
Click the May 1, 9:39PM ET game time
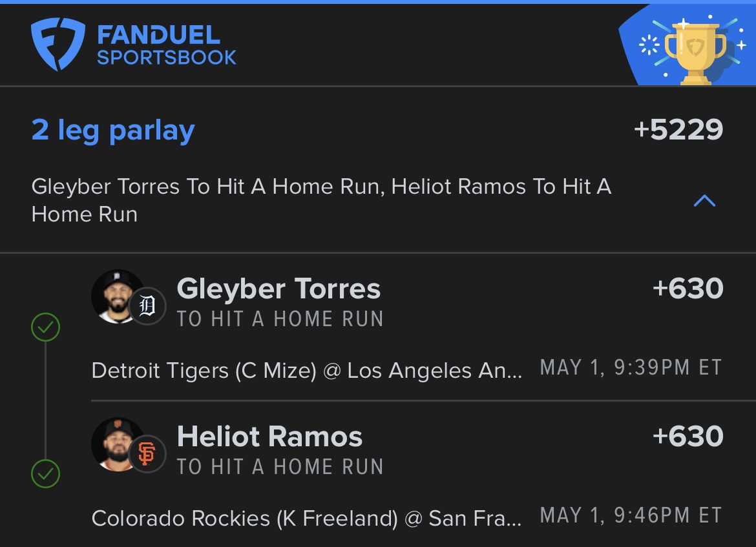point(631,367)
